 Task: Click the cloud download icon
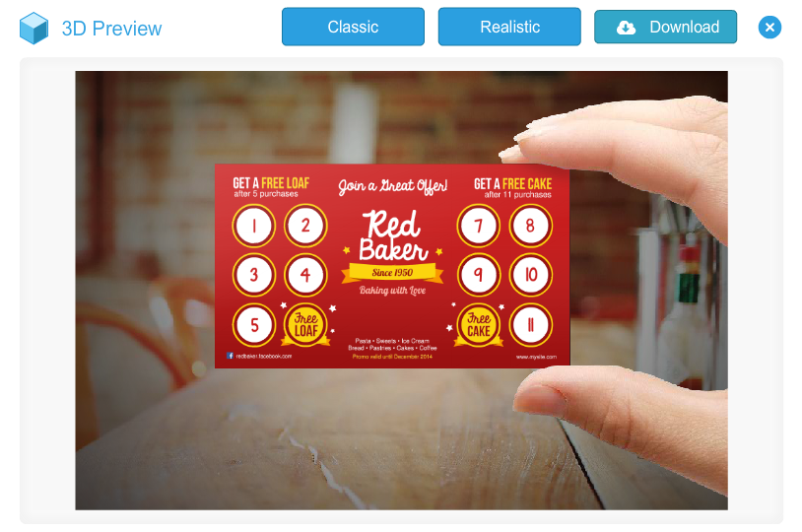pos(626,28)
